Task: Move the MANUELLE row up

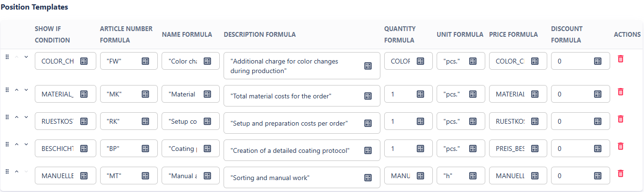Action: pos(17,171)
